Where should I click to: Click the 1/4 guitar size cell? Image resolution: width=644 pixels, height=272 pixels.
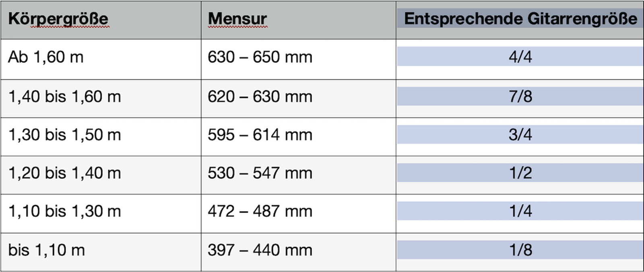click(x=520, y=211)
